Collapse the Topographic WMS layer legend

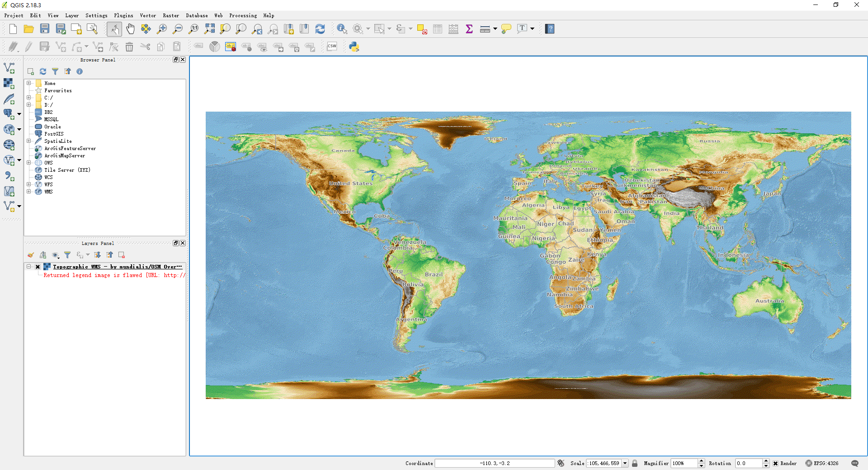click(29, 267)
